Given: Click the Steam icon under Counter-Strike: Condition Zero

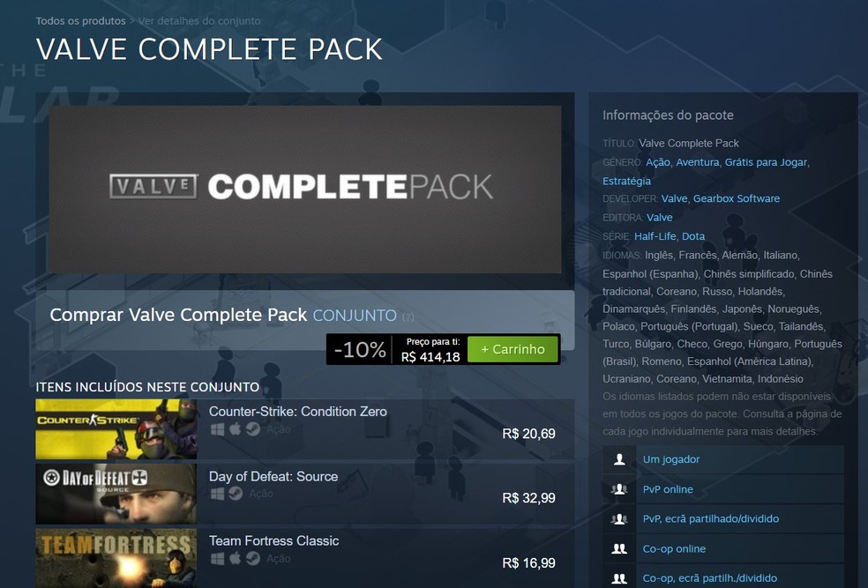Looking at the screenshot, I should (x=253, y=429).
